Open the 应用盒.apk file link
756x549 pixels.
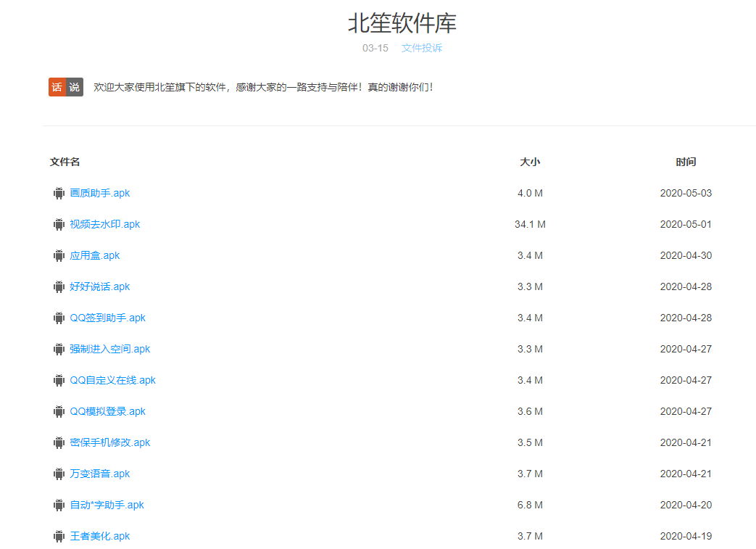[x=94, y=256]
